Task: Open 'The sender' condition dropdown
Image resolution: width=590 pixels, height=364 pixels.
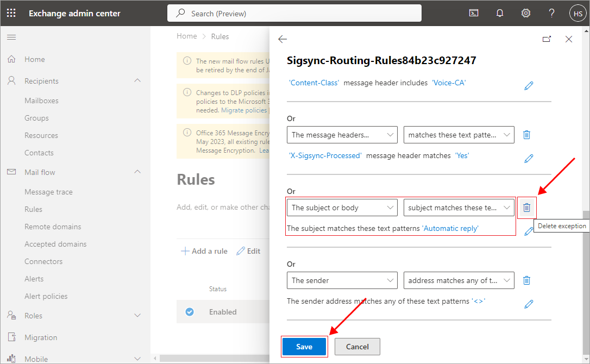Action: (343, 280)
